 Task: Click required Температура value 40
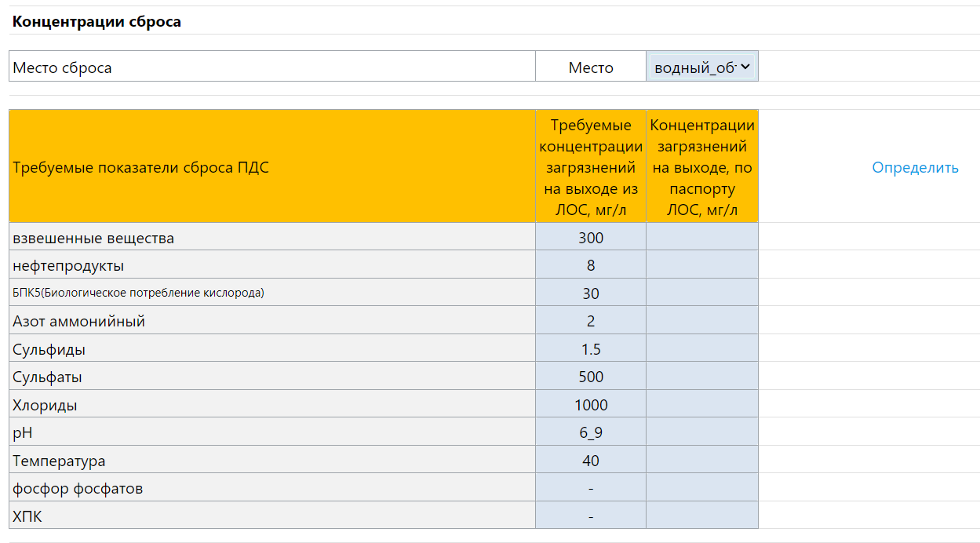tap(591, 461)
